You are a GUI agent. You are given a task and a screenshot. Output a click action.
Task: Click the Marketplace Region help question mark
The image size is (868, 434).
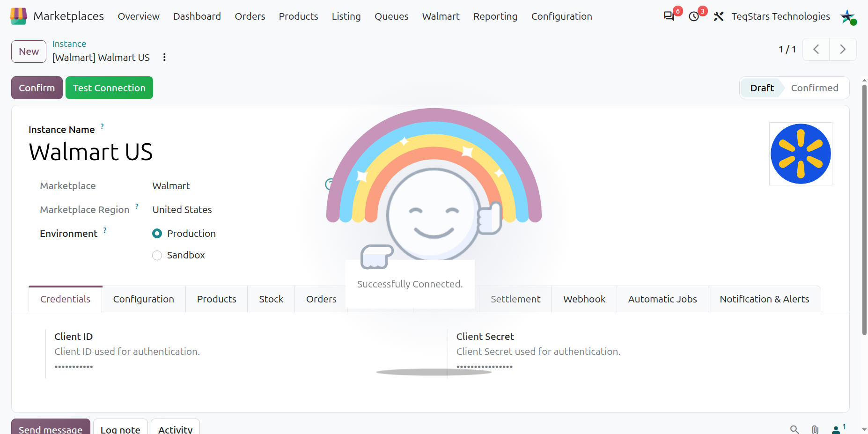[x=137, y=206]
